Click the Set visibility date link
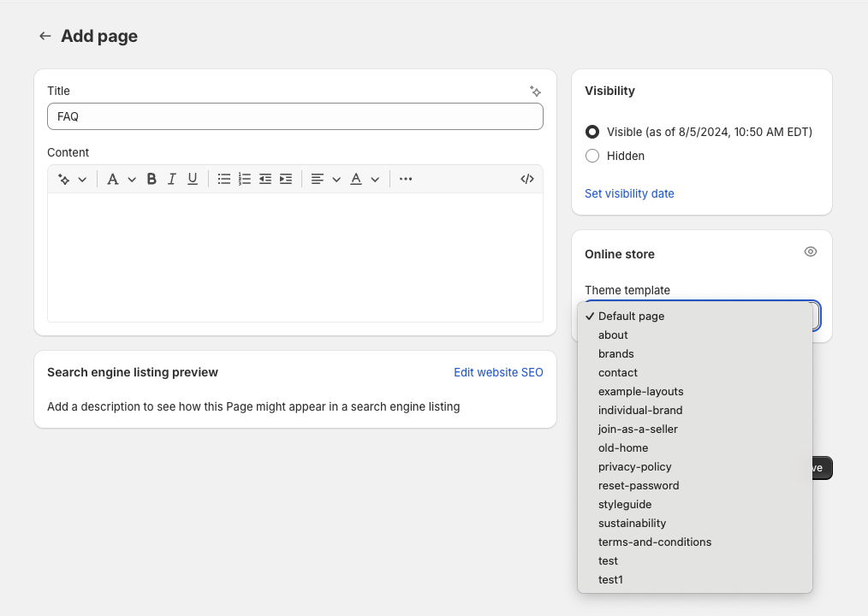868x616 pixels. pyautogui.click(x=629, y=193)
